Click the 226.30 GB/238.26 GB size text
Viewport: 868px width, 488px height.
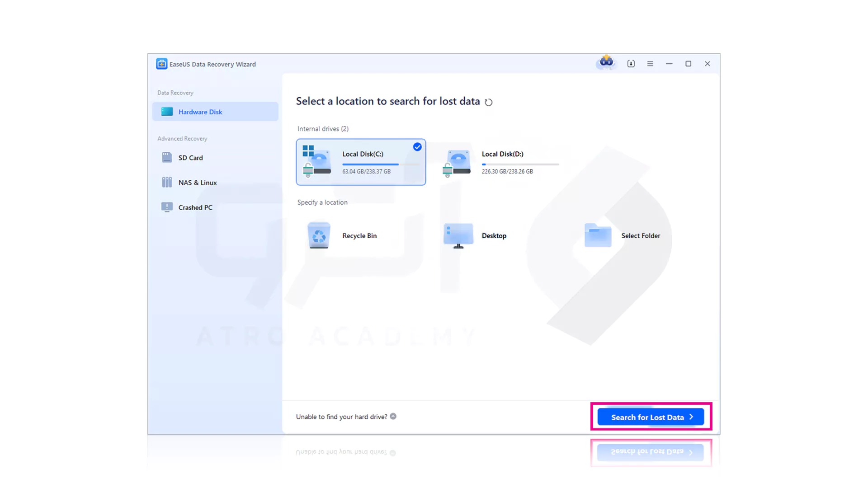tap(507, 172)
